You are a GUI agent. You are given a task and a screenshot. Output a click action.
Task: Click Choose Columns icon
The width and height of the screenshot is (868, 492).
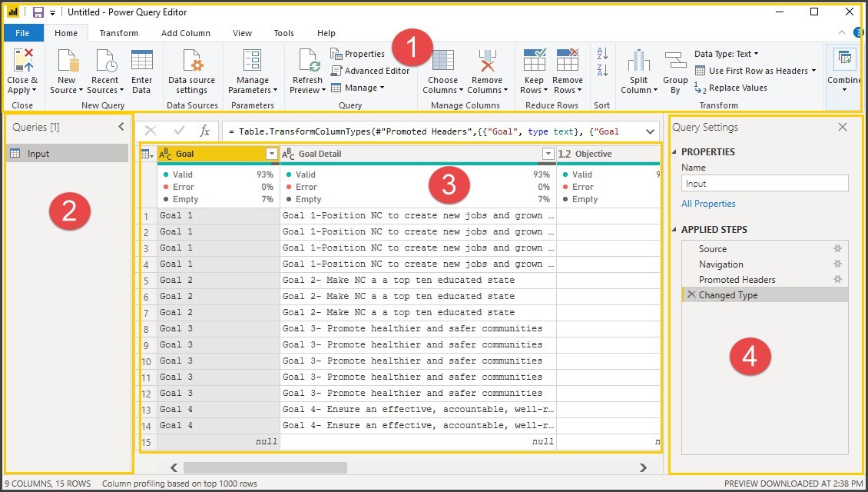click(x=443, y=60)
